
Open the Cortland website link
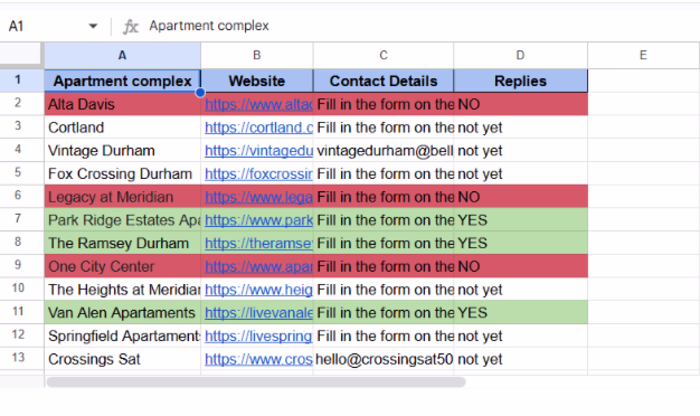click(x=258, y=128)
